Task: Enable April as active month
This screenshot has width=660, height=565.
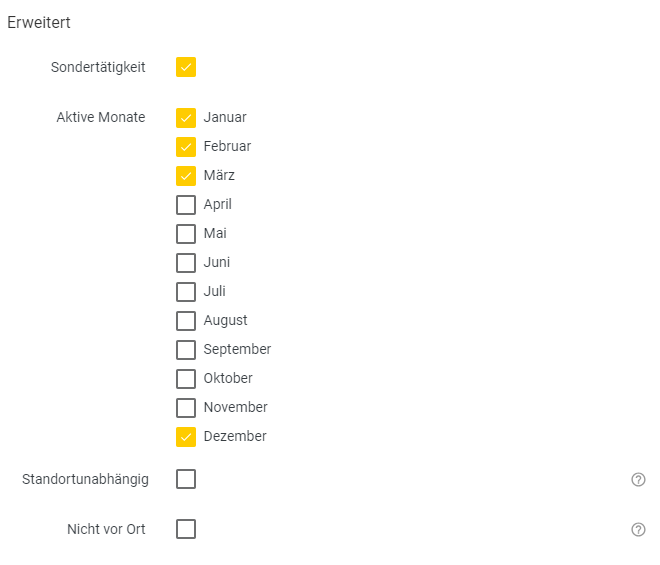Action: [x=186, y=205]
